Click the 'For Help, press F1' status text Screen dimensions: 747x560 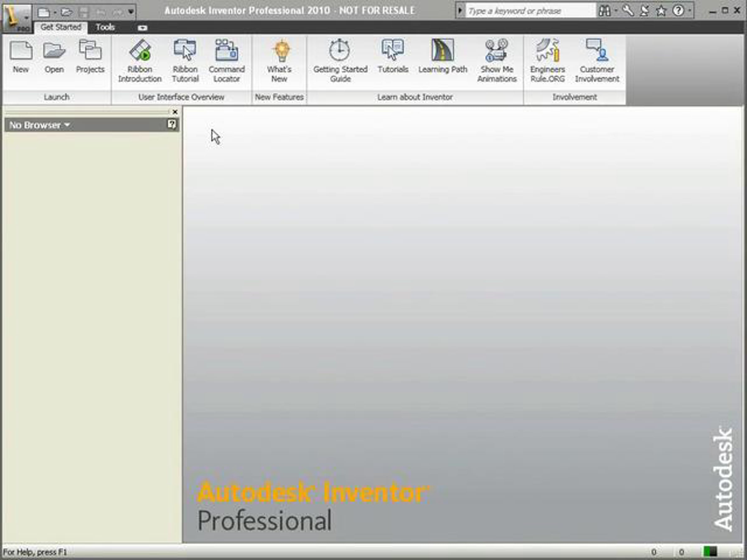pyautogui.click(x=35, y=552)
